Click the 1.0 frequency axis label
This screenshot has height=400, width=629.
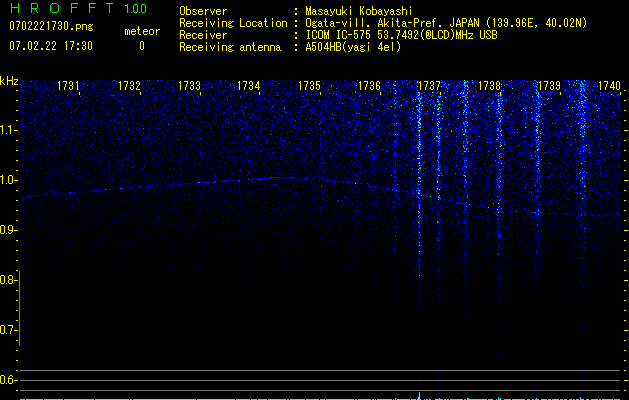(x=9, y=180)
